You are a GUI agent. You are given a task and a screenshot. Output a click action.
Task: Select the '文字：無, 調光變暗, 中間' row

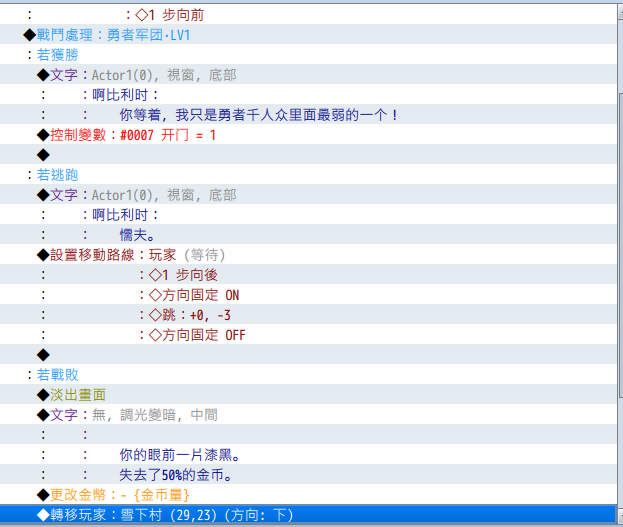pos(308,415)
